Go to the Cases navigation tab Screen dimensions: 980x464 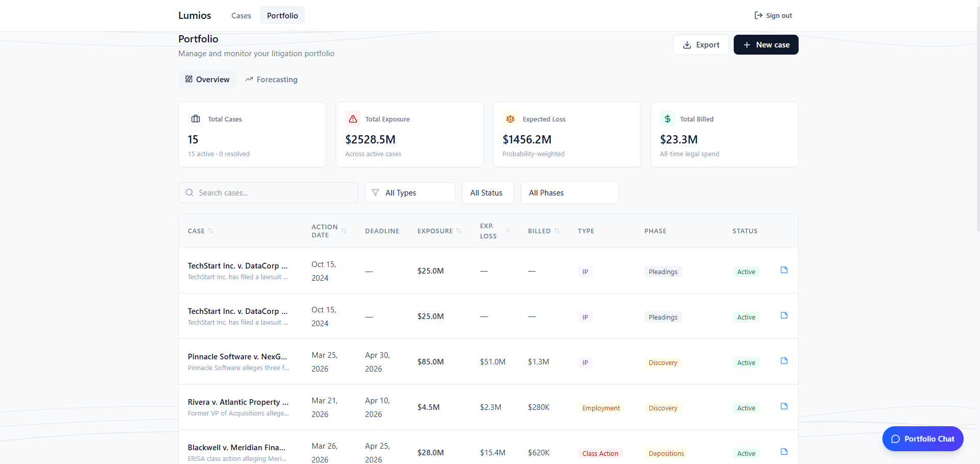click(x=241, y=15)
